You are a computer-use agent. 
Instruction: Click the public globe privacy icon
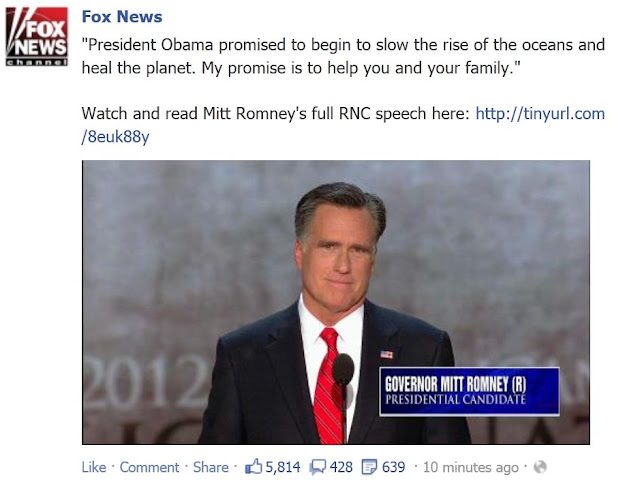540,467
